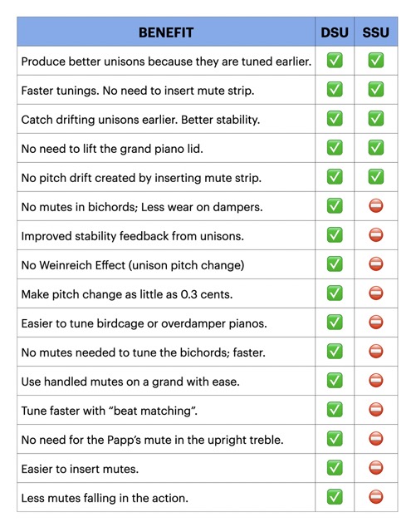Click the DSU column header
The width and height of the screenshot is (411, 532).
(335, 32)
